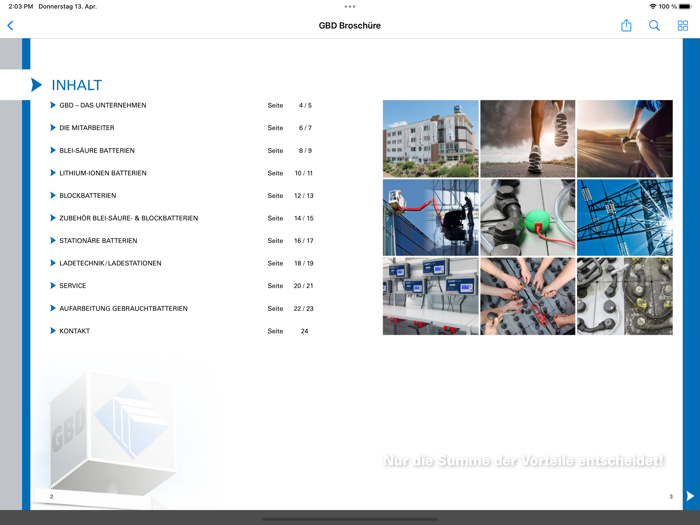This screenshot has height=525, width=700.
Task: Tap the Wi-Fi status icon
Action: (x=653, y=6)
